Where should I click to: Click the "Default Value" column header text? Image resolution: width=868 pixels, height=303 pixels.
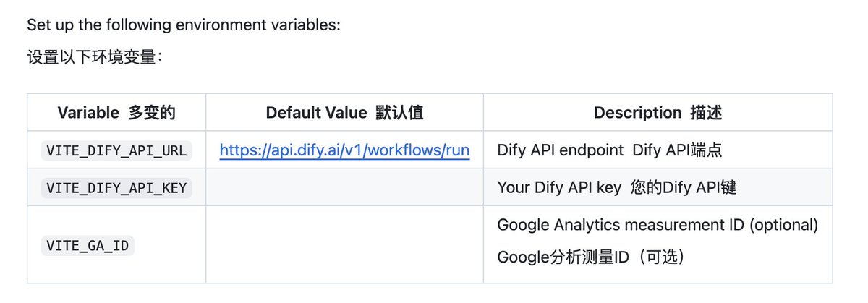(x=317, y=113)
